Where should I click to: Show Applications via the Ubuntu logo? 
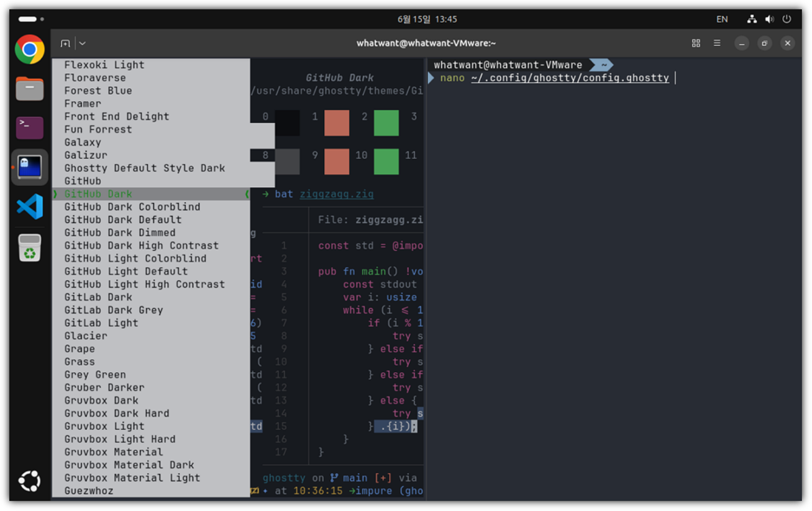pyautogui.click(x=29, y=481)
